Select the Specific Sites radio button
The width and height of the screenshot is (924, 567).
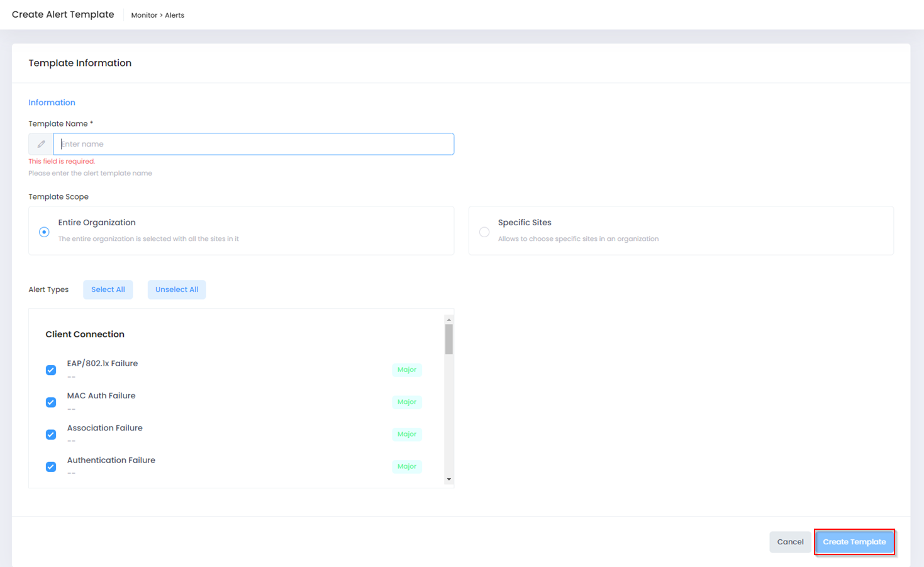[484, 232]
